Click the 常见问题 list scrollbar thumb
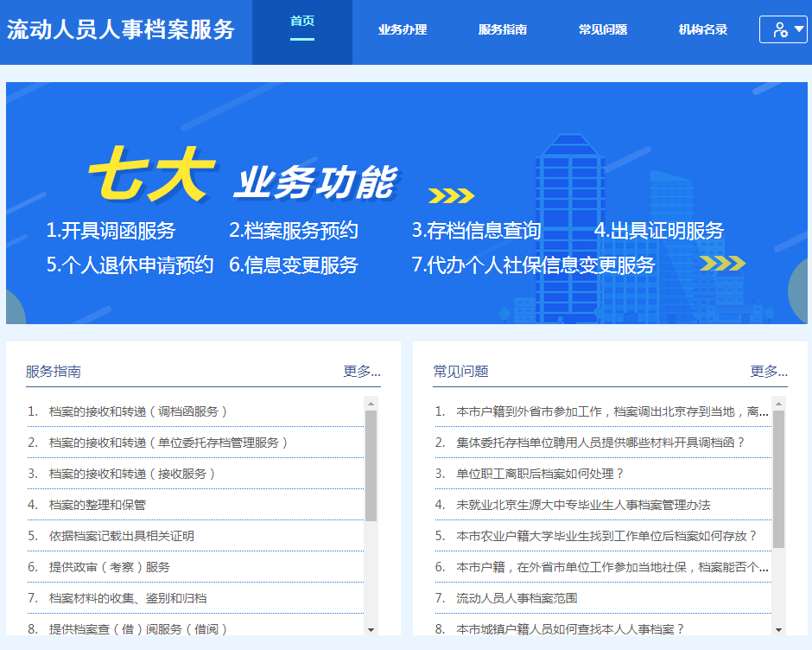Image resolution: width=812 pixels, height=650 pixels. coord(778,478)
